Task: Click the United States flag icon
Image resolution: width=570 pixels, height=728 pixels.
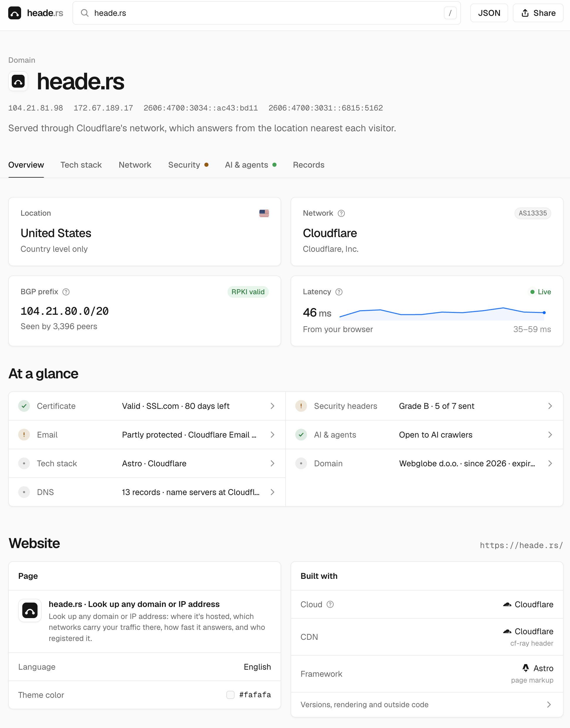Action: pyautogui.click(x=264, y=213)
